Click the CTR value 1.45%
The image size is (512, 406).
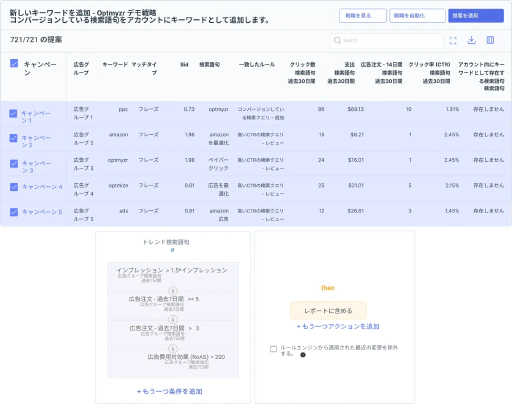point(452,211)
